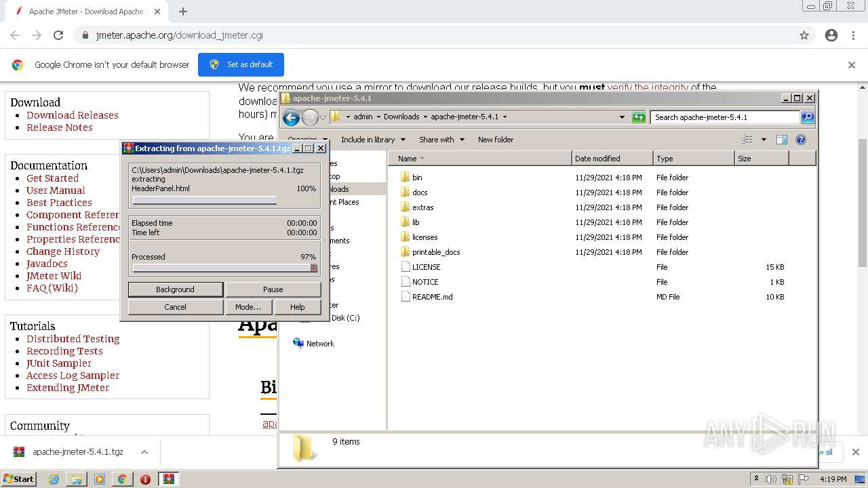Click Explorer search magnifier icon
The image size is (868, 488).
pyautogui.click(x=807, y=117)
